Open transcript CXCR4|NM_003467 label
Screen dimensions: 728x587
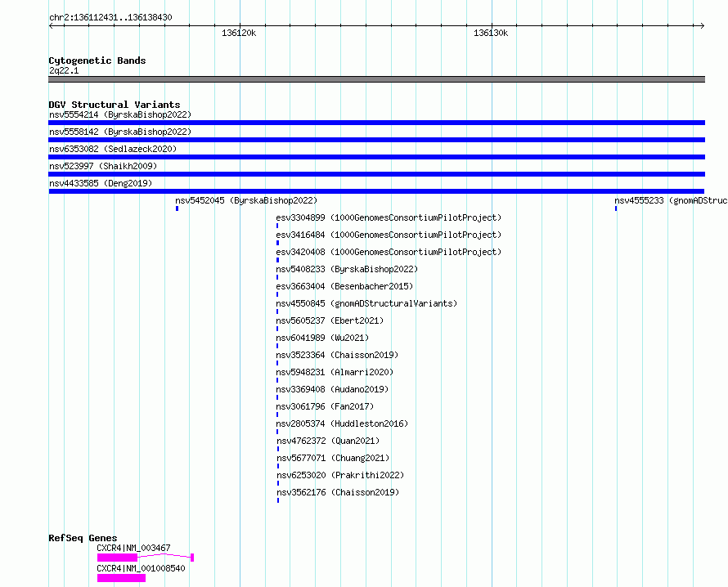(x=133, y=548)
